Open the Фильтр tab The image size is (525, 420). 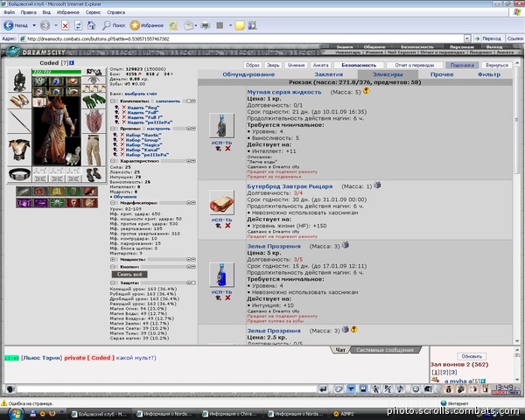[x=489, y=74]
